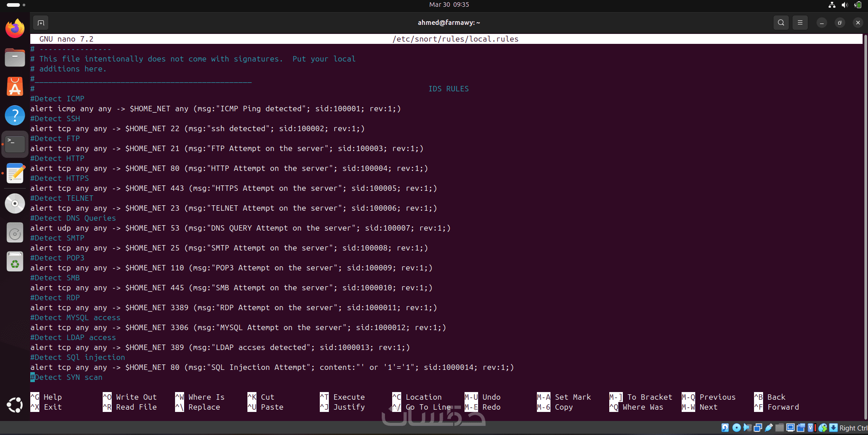Open the terminal search icon
This screenshot has width=868, height=435.
pyautogui.click(x=781, y=23)
